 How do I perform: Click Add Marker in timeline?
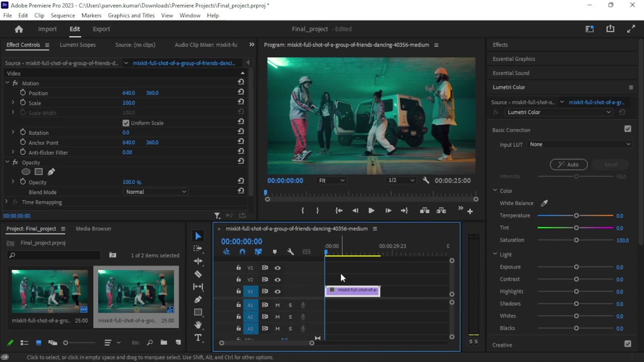coord(274,252)
